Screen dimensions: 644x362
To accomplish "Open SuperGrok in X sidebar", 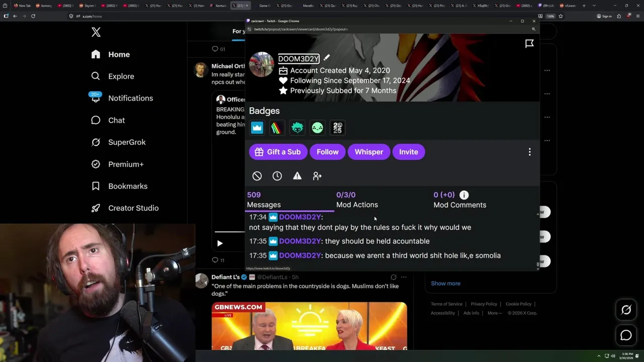I will point(118,142).
